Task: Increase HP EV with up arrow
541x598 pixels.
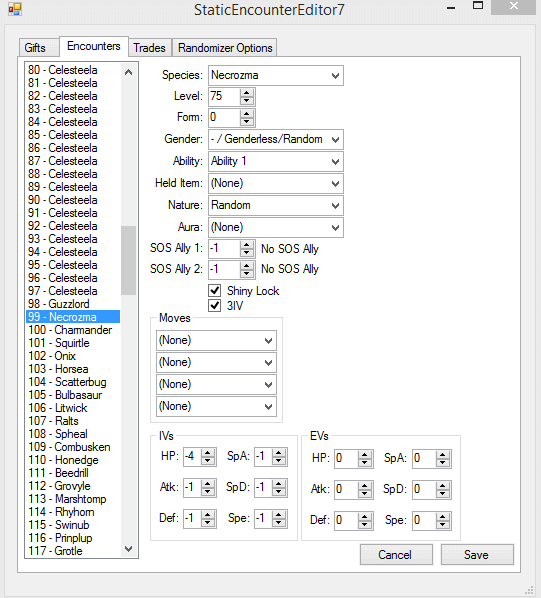Action: 364,455
